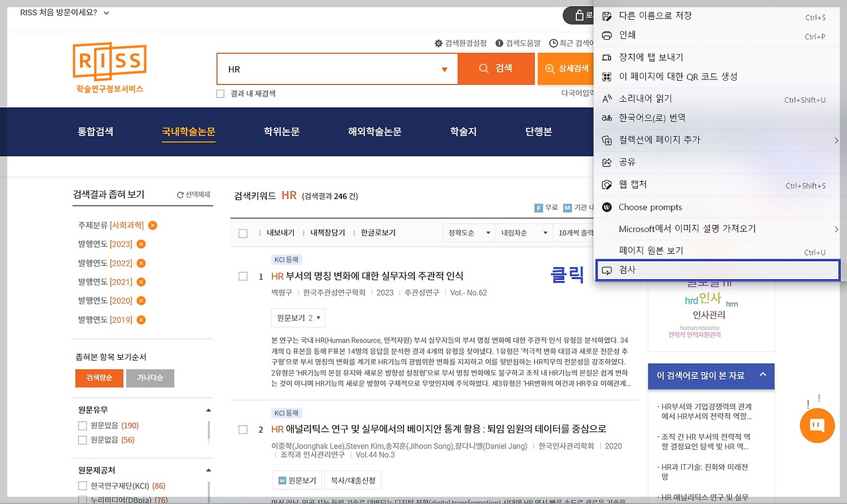847x504 pixels.
Task: Tick the checkbox for result 1
Action: point(243,276)
